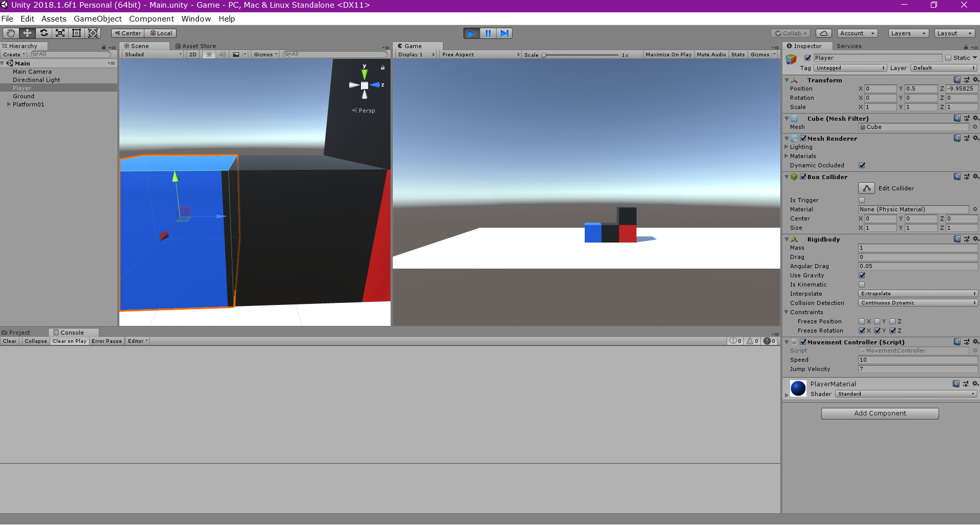Open Movement Controller gear menu
980x525 pixels.
976,342
